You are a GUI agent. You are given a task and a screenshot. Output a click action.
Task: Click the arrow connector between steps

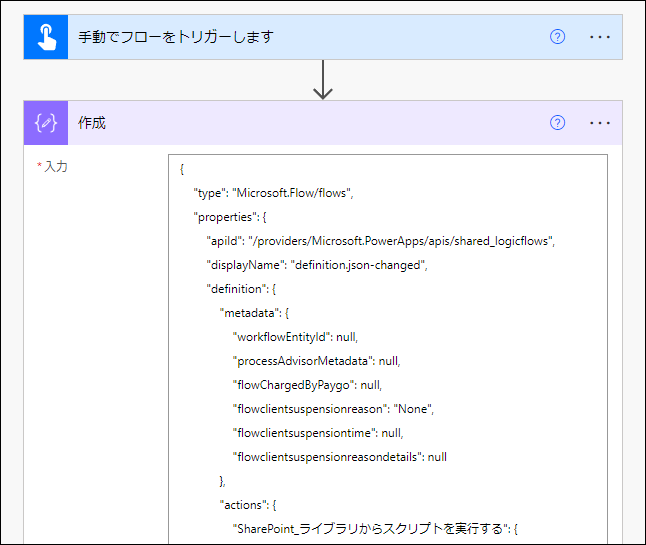[323, 80]
